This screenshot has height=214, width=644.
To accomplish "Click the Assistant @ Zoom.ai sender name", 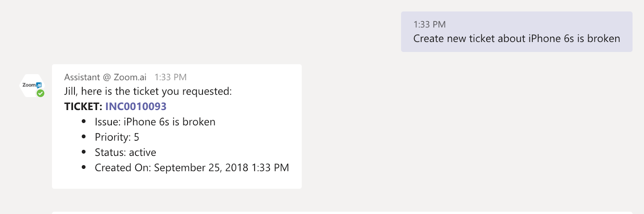I will [x=105, y=77].
